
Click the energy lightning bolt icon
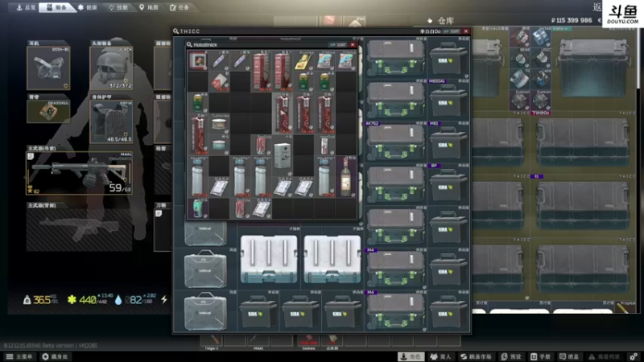[164, 299]
